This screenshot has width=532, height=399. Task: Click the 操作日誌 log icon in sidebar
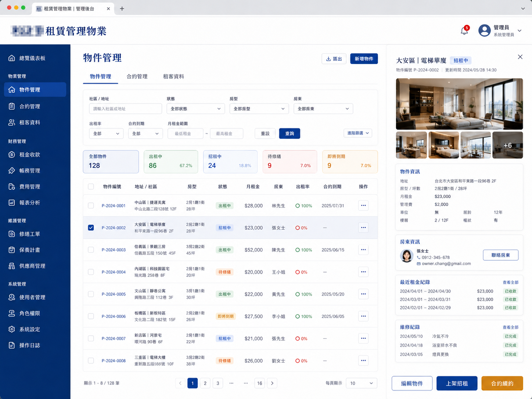pyautogui.click(x=12, y=345)
